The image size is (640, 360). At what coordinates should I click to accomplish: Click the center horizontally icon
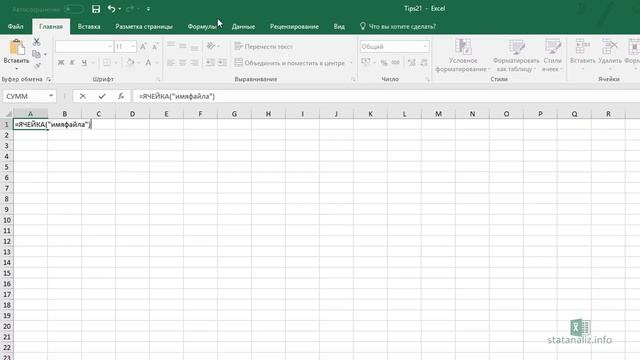tap(182, 62)
